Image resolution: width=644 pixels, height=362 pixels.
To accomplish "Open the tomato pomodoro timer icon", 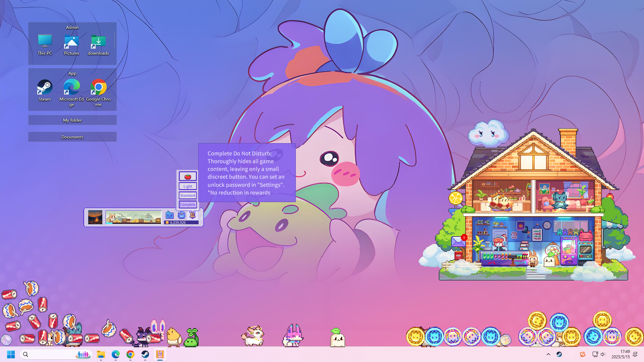I will click(187, 176).
